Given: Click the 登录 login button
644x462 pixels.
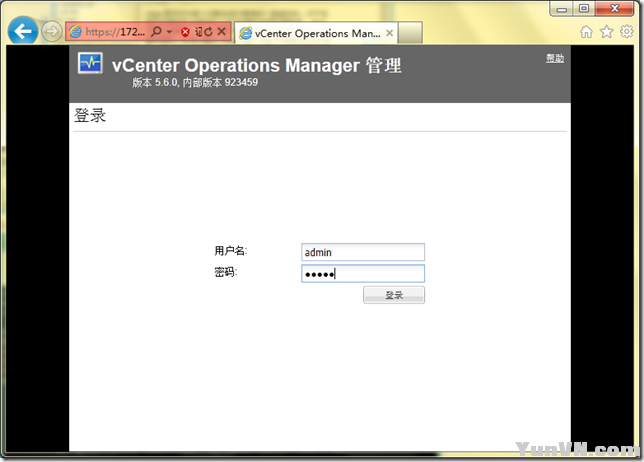Looking at the screenshot, I should pos(394,295).
